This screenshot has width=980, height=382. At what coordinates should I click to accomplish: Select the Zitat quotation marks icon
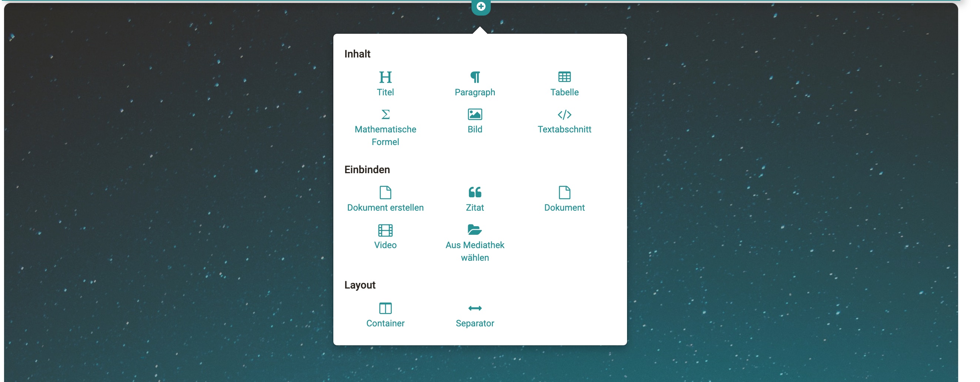(474, 192)
